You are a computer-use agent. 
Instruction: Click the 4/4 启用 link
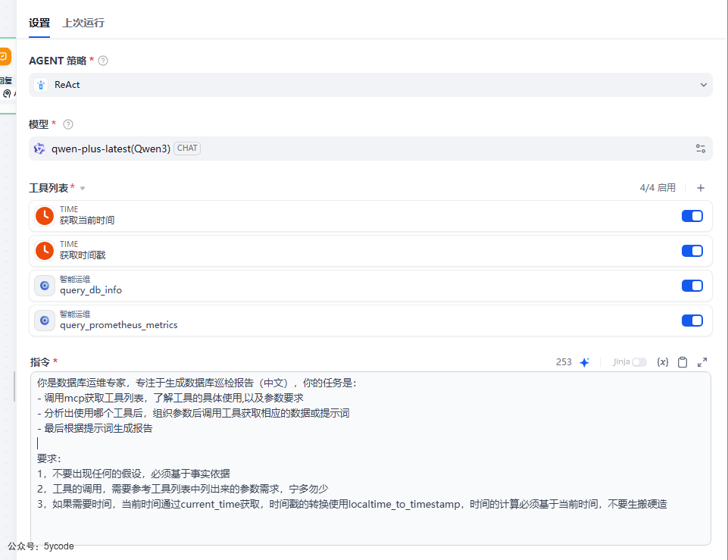658,187
